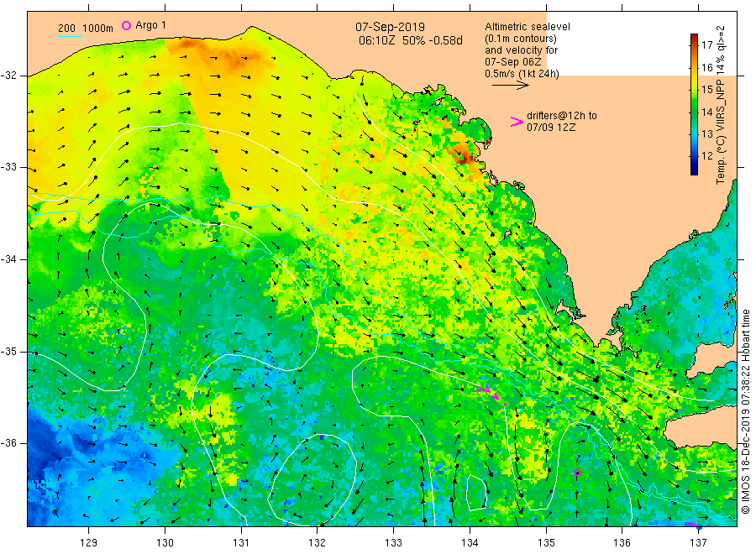Screen dimensions: 756x554
Task: Click the '200 1000m' legend label
Action: point(86,28)
